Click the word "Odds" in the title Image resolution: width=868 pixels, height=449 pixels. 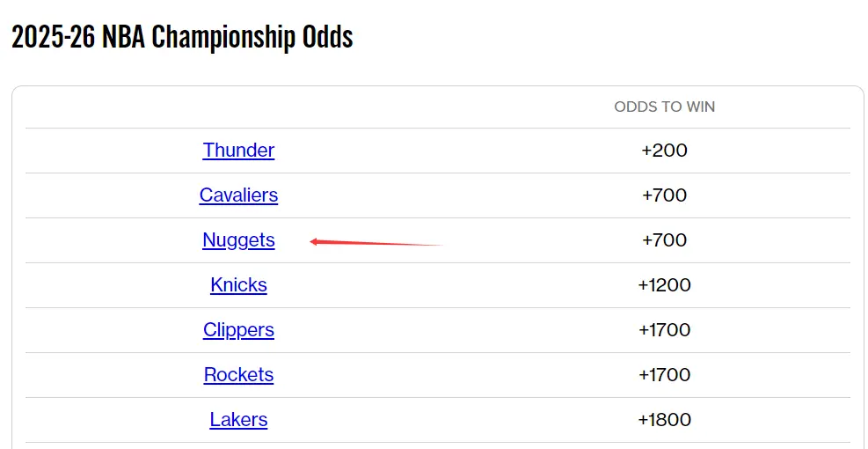(327, 38)
